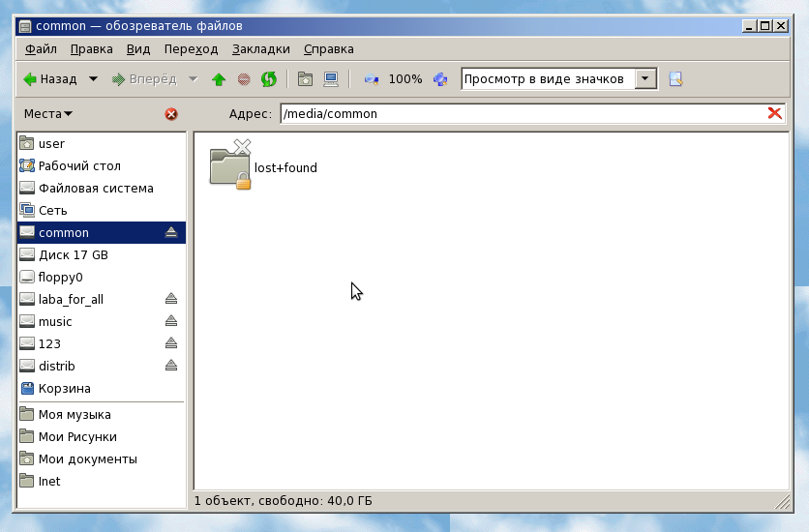Open the Computer toolbar icon
The width and height of the screenshot is (809, 532).
click(x=331, y=79)
